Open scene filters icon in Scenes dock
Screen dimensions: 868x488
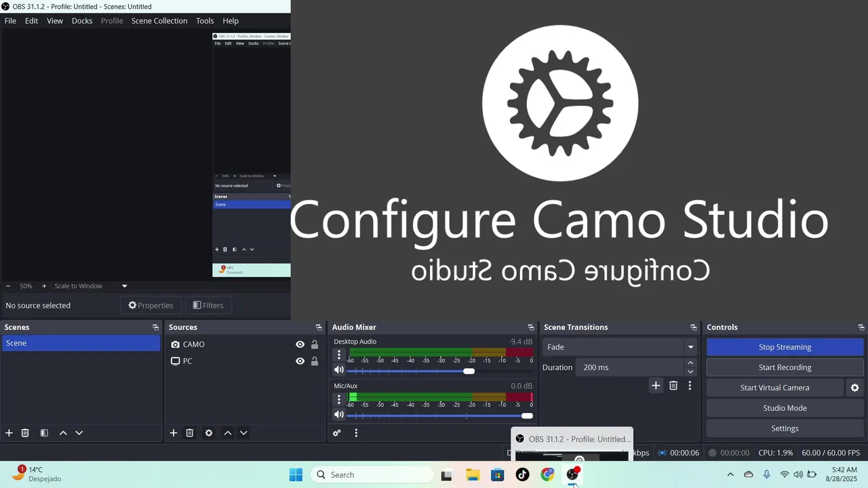(44, 433)
